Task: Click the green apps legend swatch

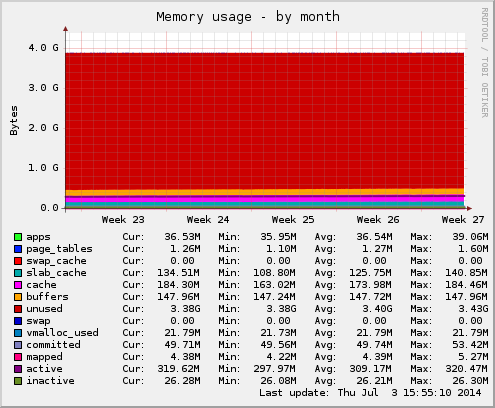Action: click(x=18, y=237)
